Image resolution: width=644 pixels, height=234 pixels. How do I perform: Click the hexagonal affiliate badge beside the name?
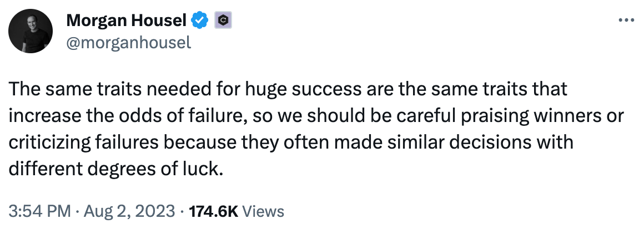pos(223,20)
